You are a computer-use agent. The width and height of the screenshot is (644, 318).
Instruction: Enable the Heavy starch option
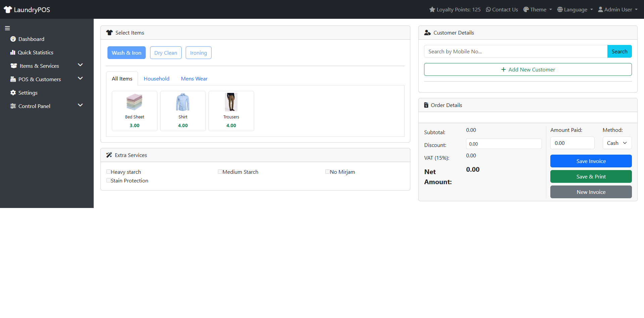(108, 171)
